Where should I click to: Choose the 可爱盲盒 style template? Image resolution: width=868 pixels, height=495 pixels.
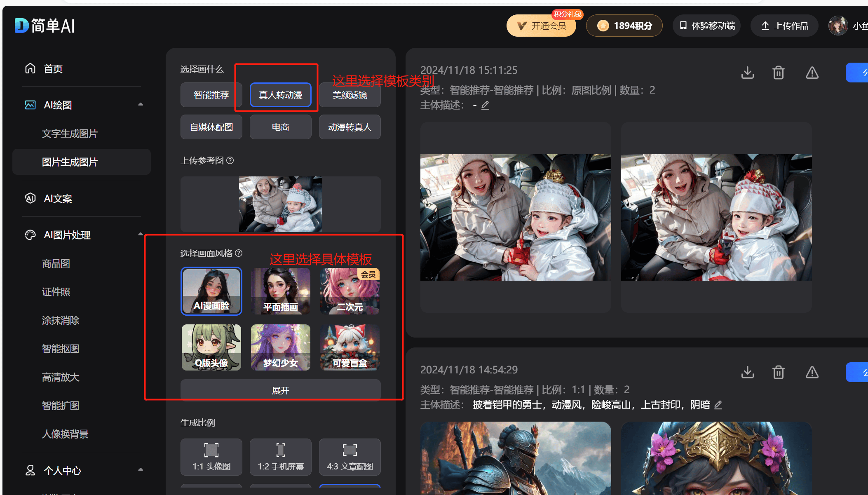coord(350,347)
